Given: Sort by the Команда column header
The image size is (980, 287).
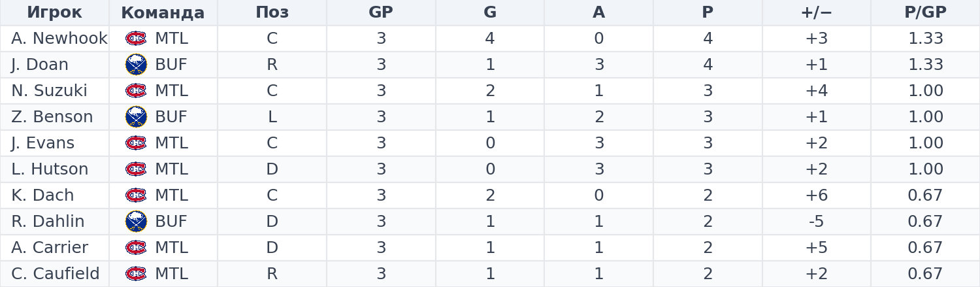Looking at the screenshot, I should [163, 12].
